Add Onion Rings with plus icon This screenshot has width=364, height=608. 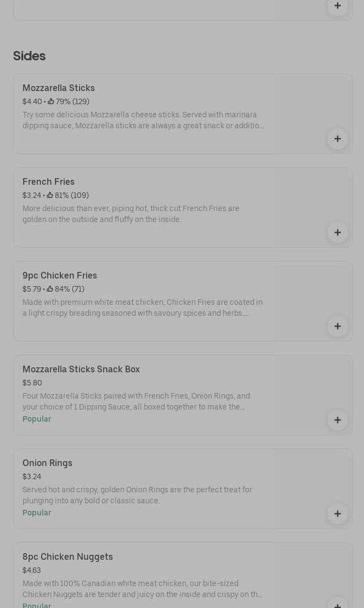point(338,514)
